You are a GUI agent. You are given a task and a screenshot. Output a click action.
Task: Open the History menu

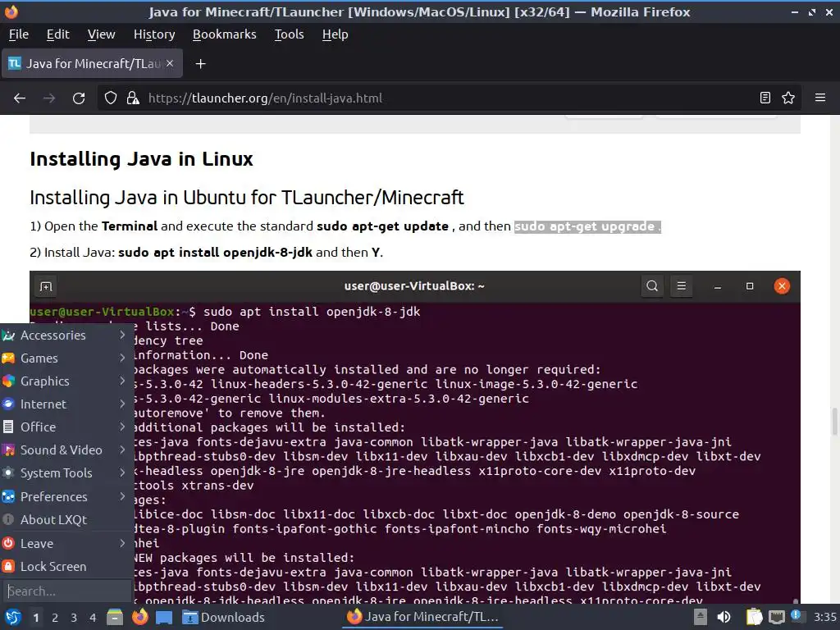click(x=154, y=34)
